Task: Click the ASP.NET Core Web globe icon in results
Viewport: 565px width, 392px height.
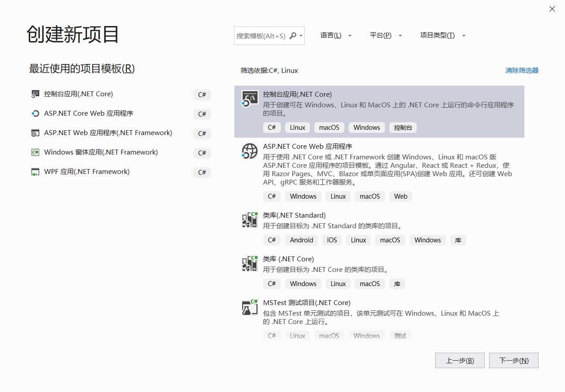Action: point(250,151)
